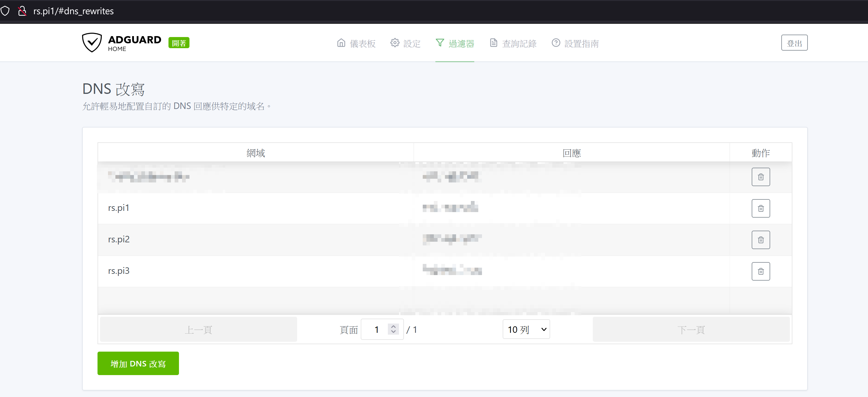Click browser tracking protection shield icon
868x397 pixels.
[x=5, y=11]
